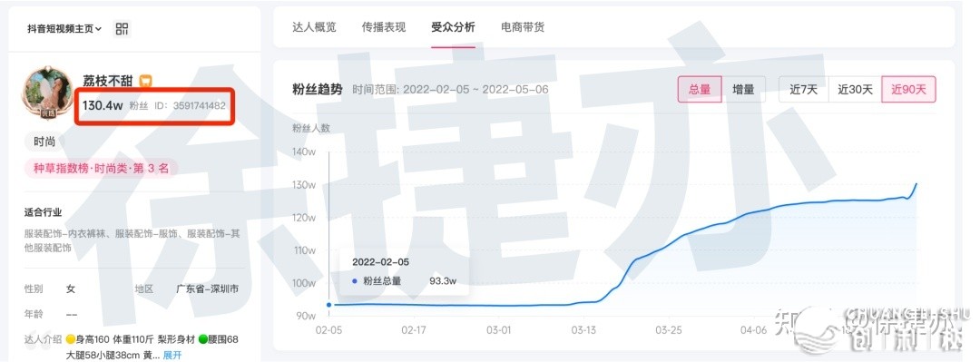Viewport: 980px width, 362px height.
Task: Switch to the 传播表现 tab
Action: pos(384,27)
